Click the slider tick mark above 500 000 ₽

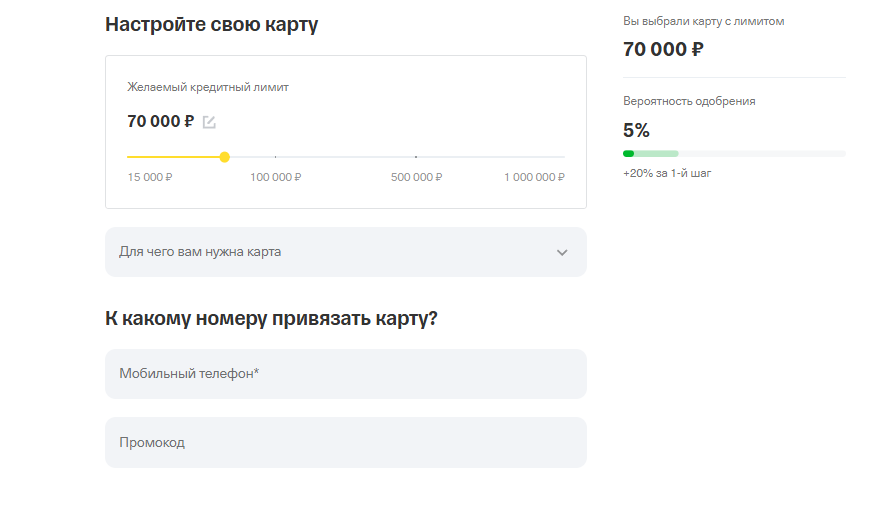[x=416, y=157]
